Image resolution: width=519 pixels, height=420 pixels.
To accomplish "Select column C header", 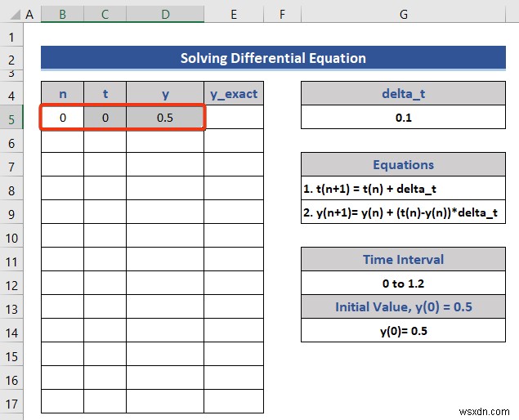I will (105, 15).
